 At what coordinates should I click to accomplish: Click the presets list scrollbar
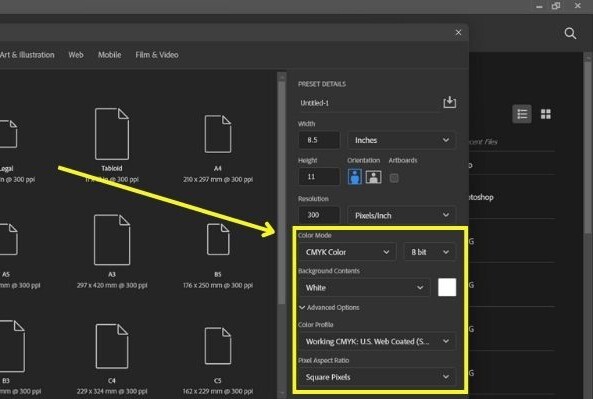[x=281, y=192]
